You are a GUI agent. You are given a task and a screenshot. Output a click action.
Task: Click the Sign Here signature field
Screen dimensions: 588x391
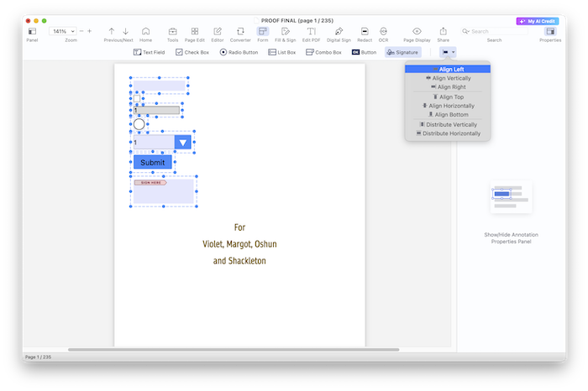pyautogui.click(x=164, y=191)
